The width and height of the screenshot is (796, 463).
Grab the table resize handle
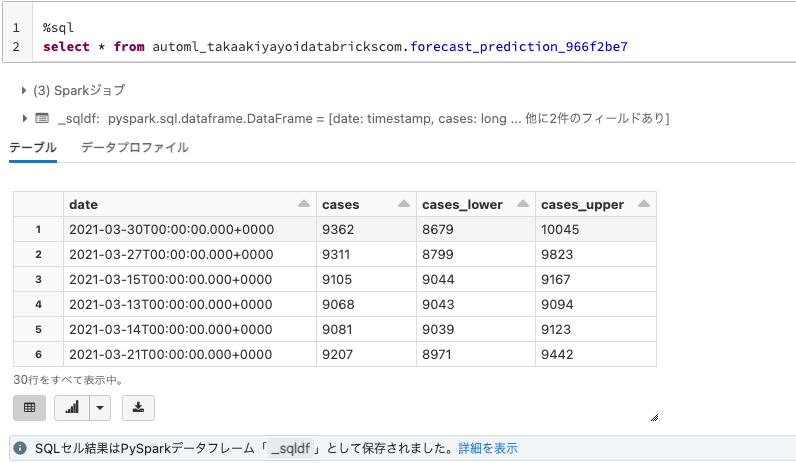654,417
